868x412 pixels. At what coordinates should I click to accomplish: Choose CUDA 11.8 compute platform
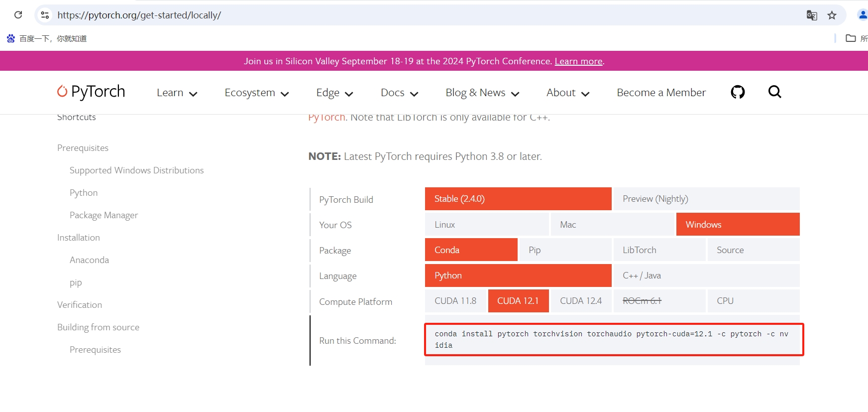[455, 301]
